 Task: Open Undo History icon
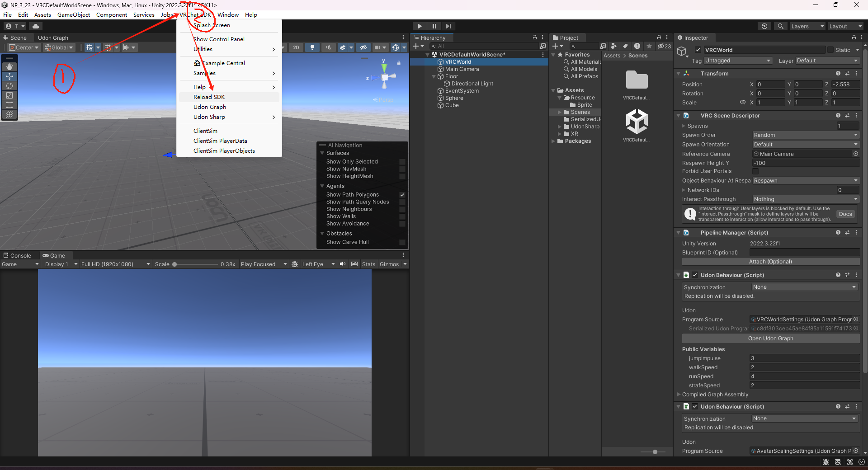click(764, 26)
